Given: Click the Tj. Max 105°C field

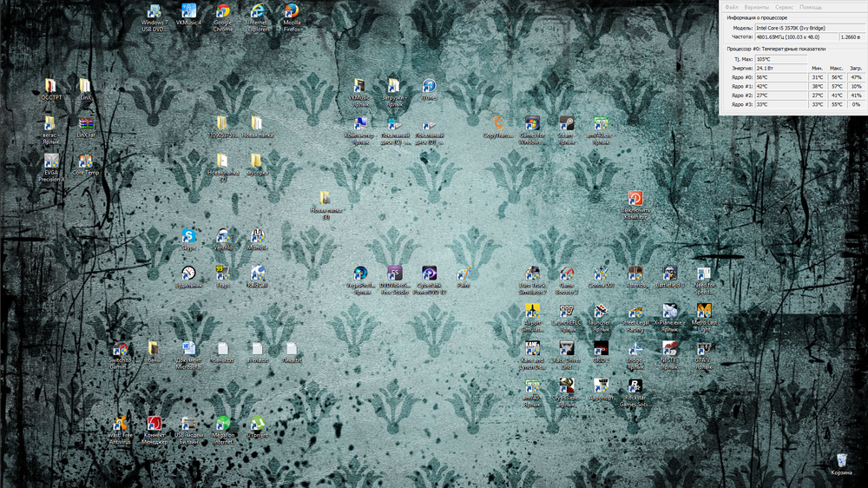Looking at the screenshot, I should click(x=781, y=59).
